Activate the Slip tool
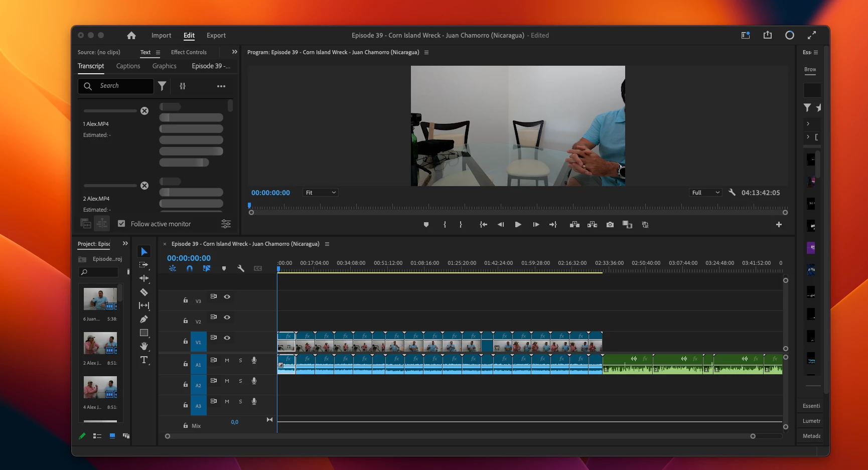Viewport: 868px width, 470px height. click(144, 305)
